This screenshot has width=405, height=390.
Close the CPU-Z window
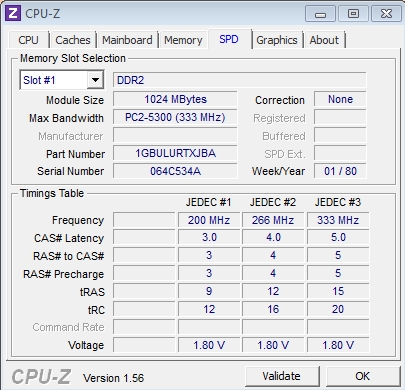(386, 14)
